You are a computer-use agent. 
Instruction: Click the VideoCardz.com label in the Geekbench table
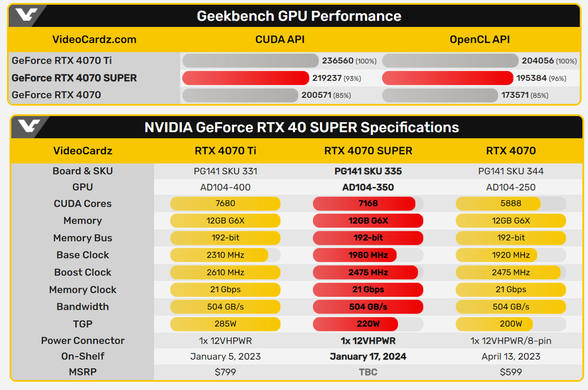click(x=94, y=40)
